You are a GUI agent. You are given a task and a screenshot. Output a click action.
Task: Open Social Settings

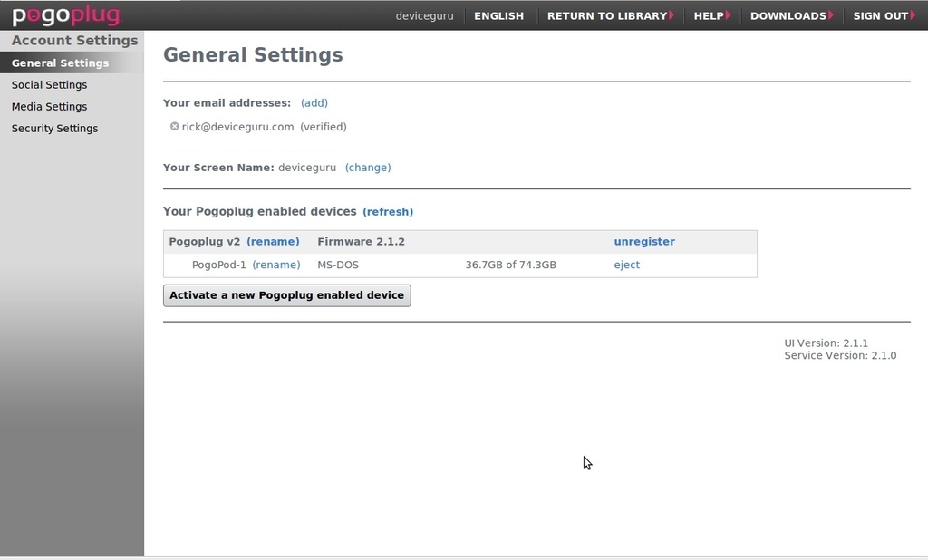[x=49, y=84]
